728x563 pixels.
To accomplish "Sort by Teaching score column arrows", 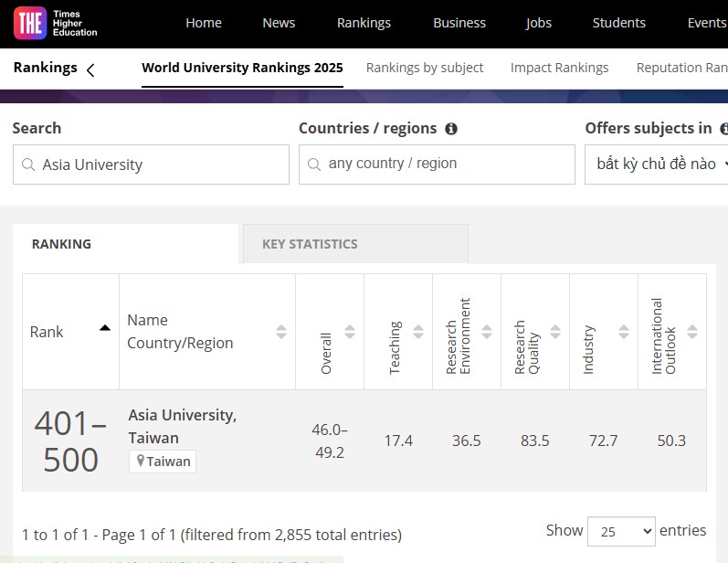I will (418, 332).
